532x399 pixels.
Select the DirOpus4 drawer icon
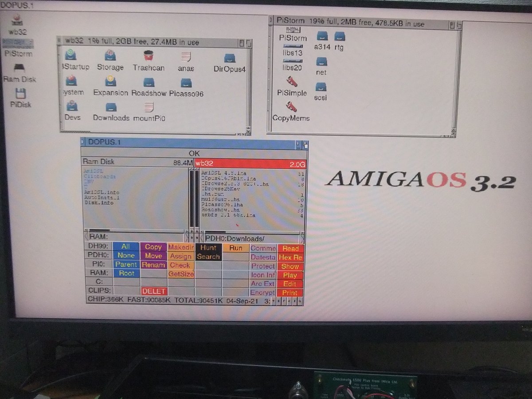(229, 58)
